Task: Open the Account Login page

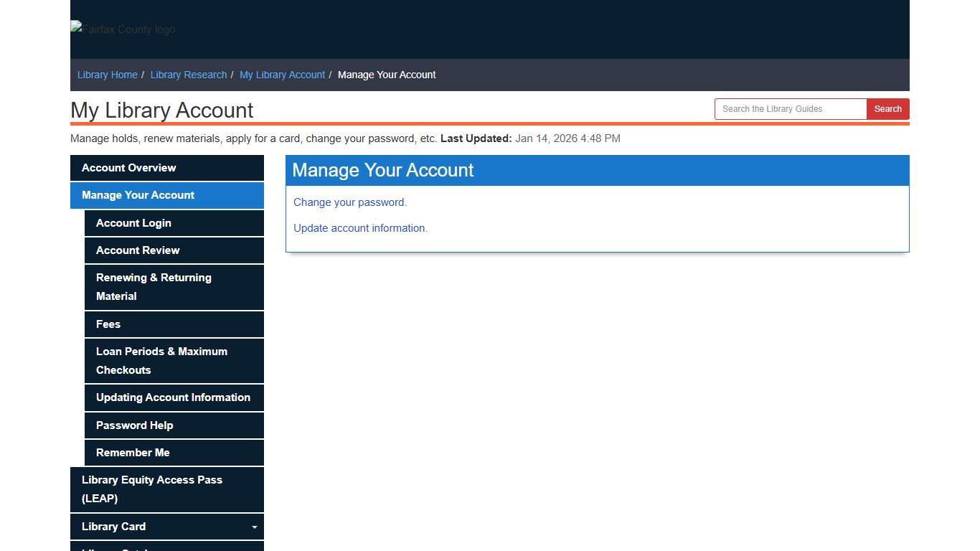Action: [x=133, y=222]
